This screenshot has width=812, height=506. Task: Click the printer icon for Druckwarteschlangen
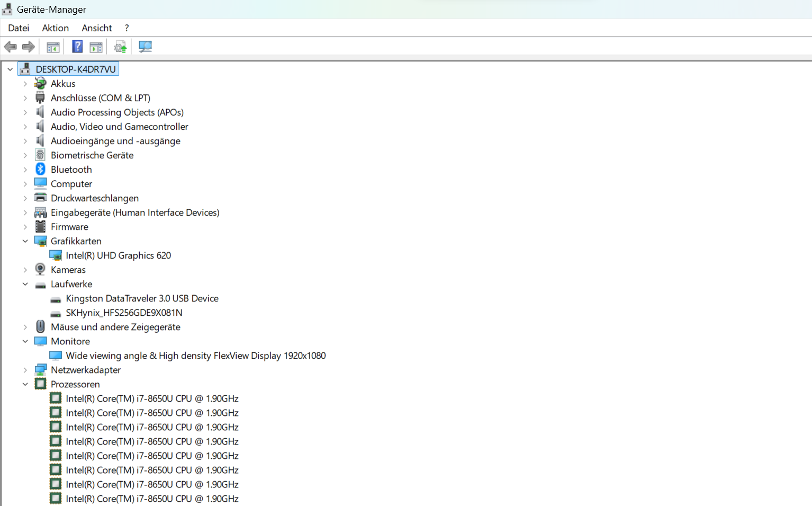pyautogui.click(x=40, y=198)
